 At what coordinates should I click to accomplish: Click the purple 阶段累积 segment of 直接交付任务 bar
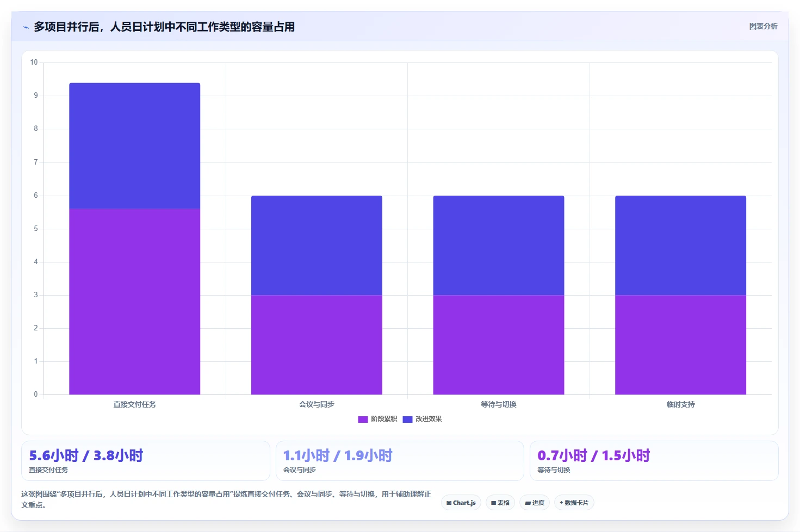click(x=135, y=302)
